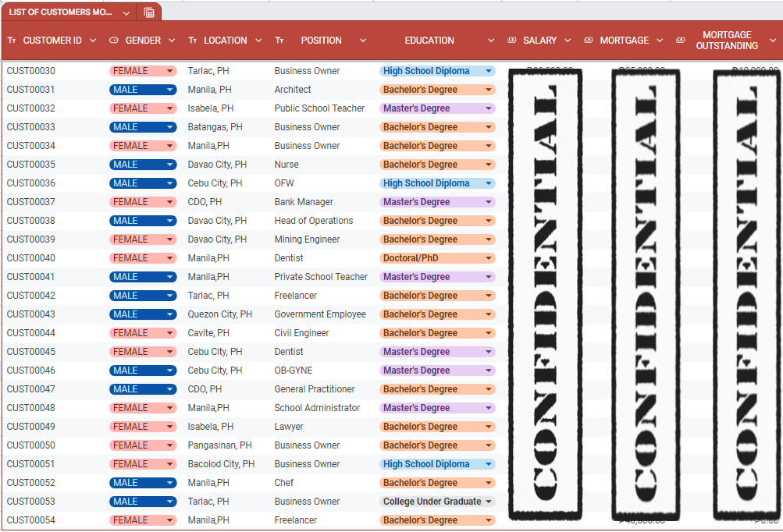Click the Public School Teacher cell

click(x=319, y=108)
